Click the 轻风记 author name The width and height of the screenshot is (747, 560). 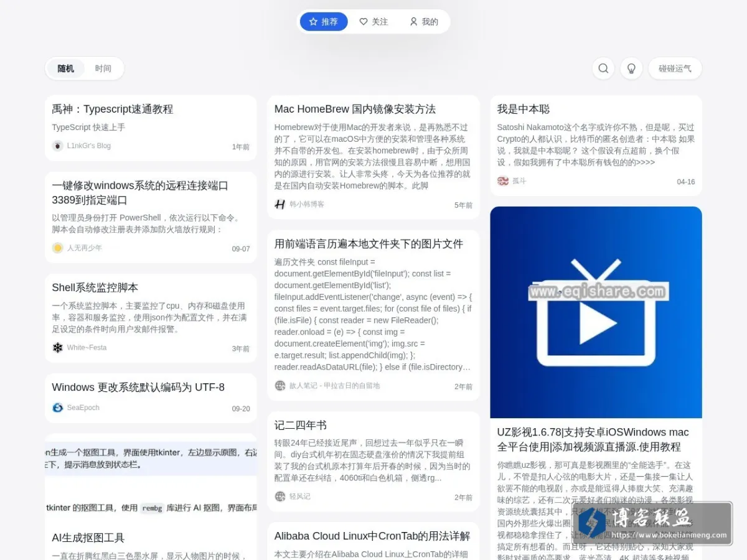coord(300,497)
